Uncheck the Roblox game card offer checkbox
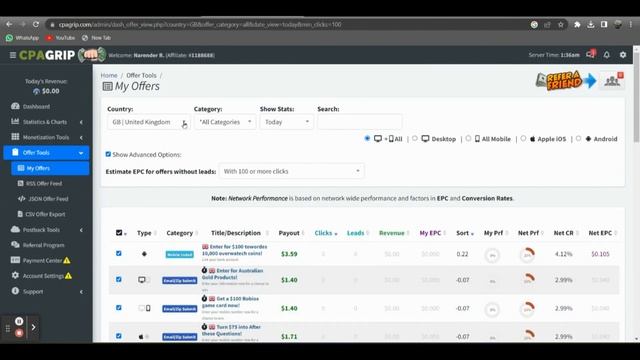 [119, 307]
